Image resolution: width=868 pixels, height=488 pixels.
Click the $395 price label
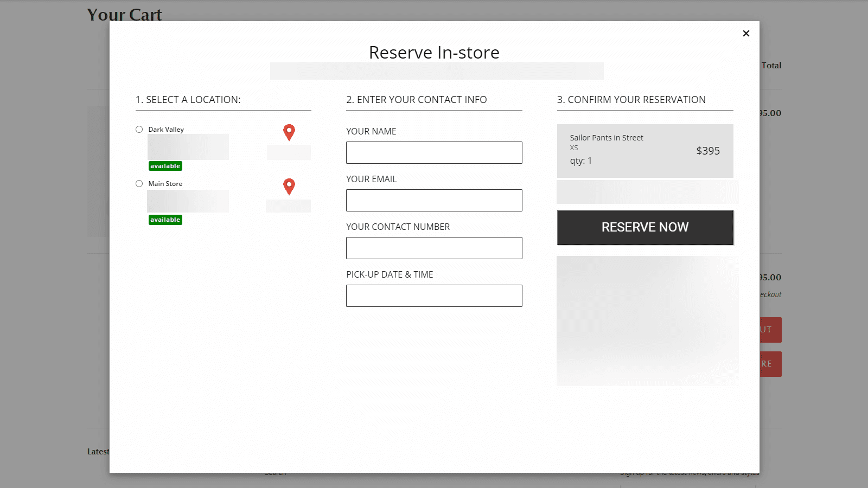pos(708,151)
